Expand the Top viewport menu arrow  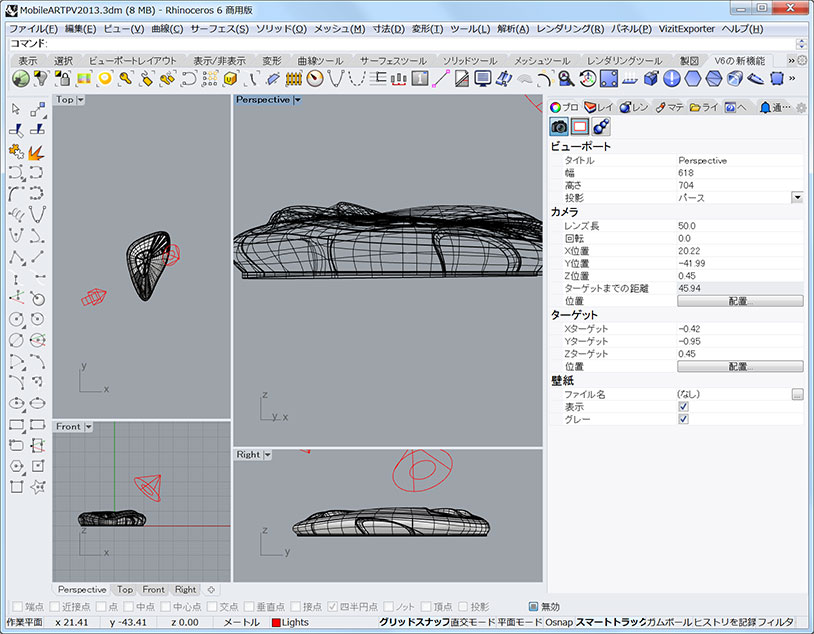coord(80,100)
